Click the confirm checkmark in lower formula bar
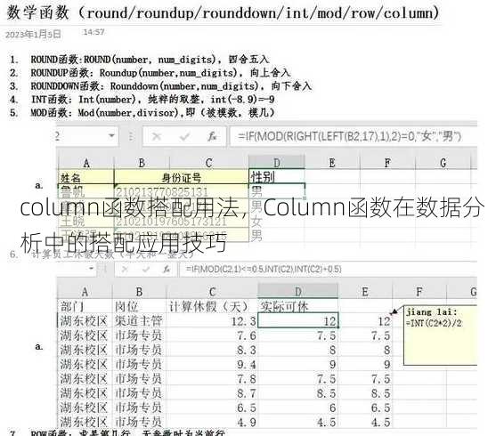This screenshot has width=504, height=436. point(146,270)
